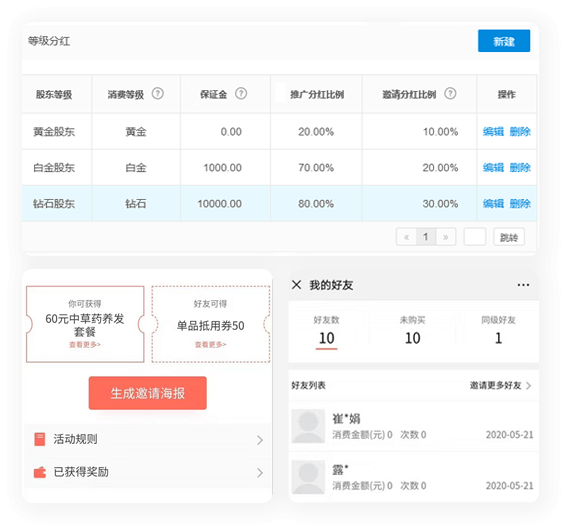The width and height of the screenshot is (567, 531).
Task: Delete the 黄金股东 row
Action: pos(520,132)
